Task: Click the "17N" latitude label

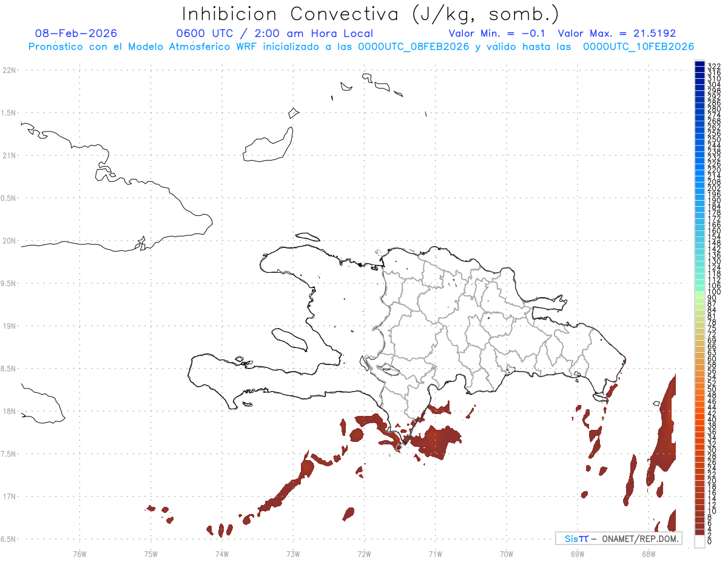Action: click(x=9, y=497)
